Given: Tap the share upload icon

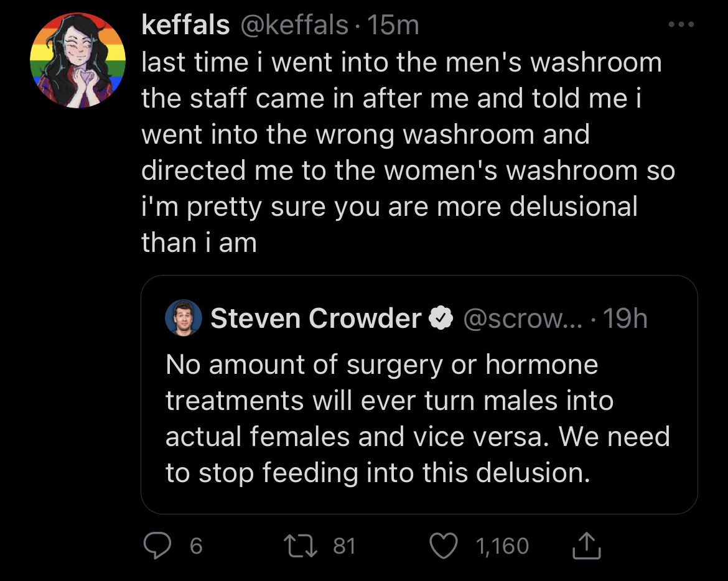Looking at the screenshot, I should 586,546.
